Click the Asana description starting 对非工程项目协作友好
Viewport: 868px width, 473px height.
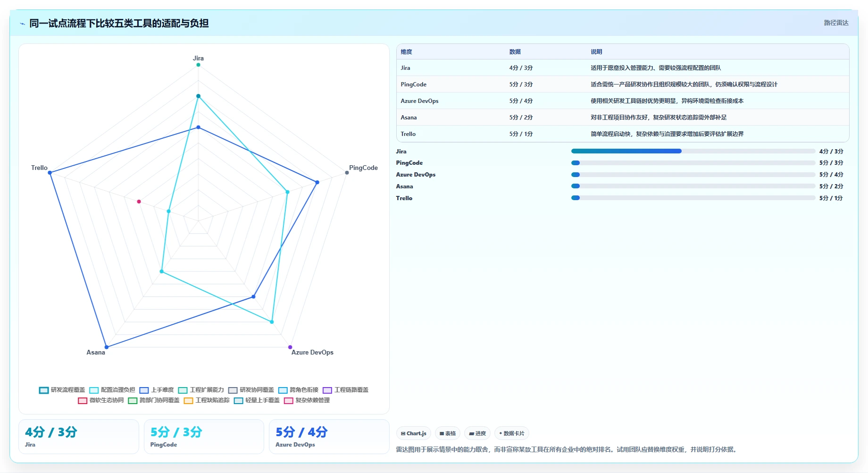[x=659, y=118]
